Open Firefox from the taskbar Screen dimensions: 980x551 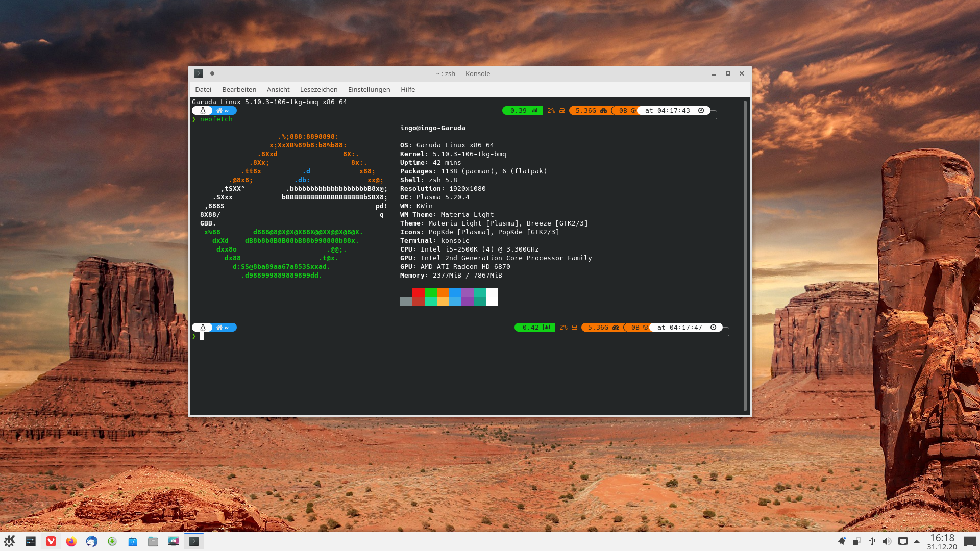click(x=71, y=541)
